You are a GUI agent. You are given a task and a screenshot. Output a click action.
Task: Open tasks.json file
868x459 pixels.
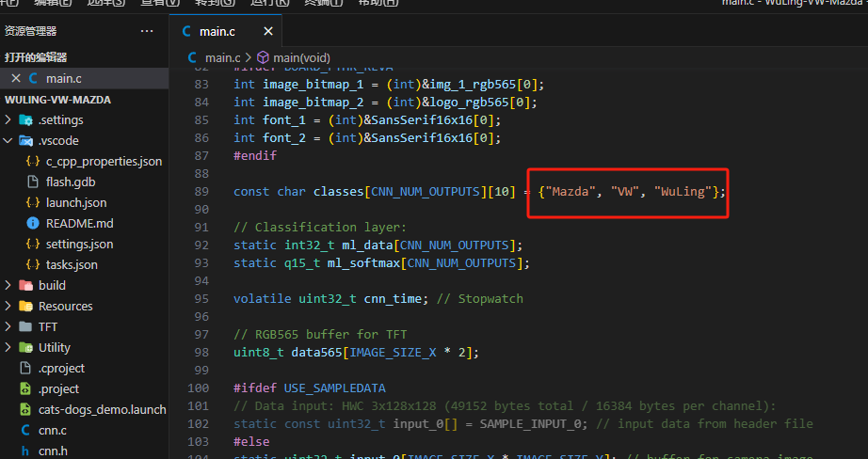click(x=72, y=265)
